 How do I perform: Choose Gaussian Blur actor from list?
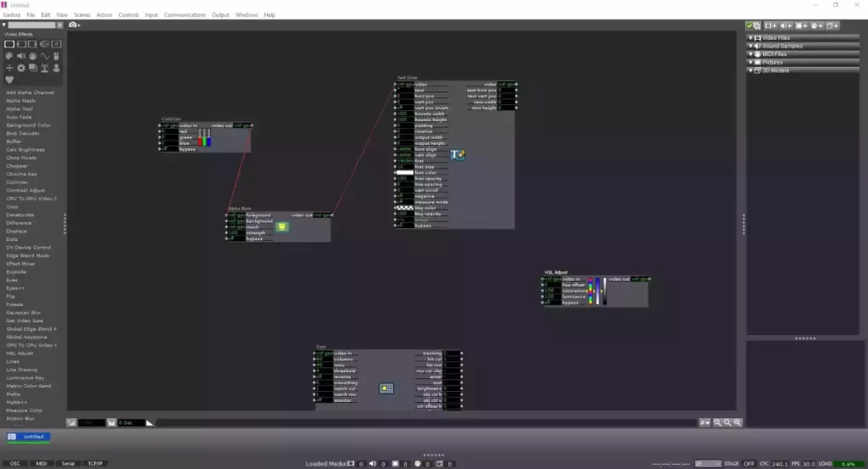23,312
